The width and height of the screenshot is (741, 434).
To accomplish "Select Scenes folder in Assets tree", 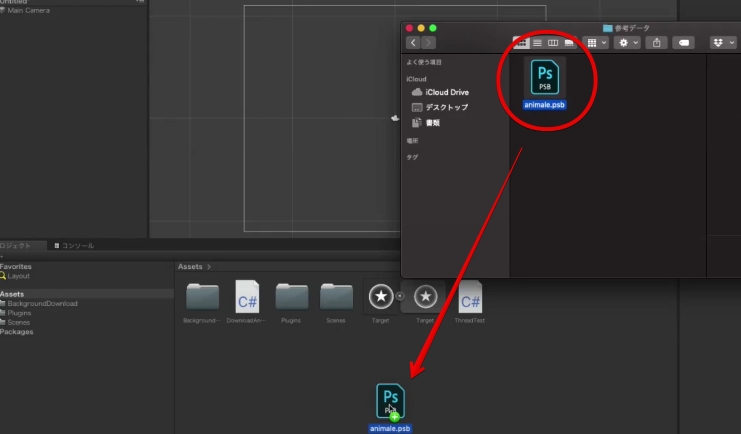I will coord(18,322).
